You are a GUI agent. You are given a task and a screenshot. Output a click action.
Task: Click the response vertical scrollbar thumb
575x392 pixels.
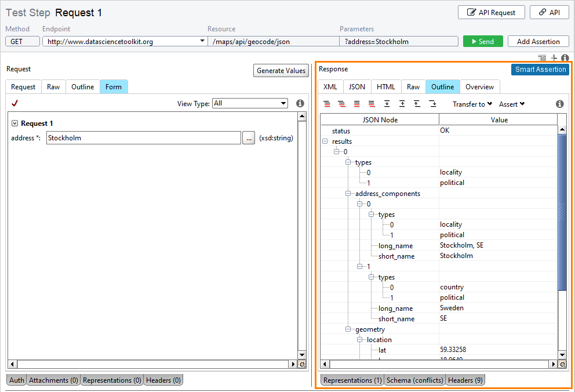click(x=562, y=212)
